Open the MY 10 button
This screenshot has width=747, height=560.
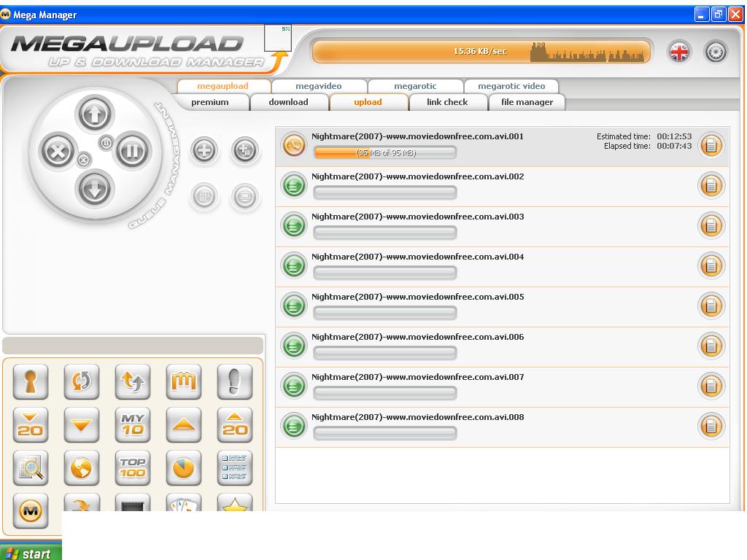click(x=133, y=425)
